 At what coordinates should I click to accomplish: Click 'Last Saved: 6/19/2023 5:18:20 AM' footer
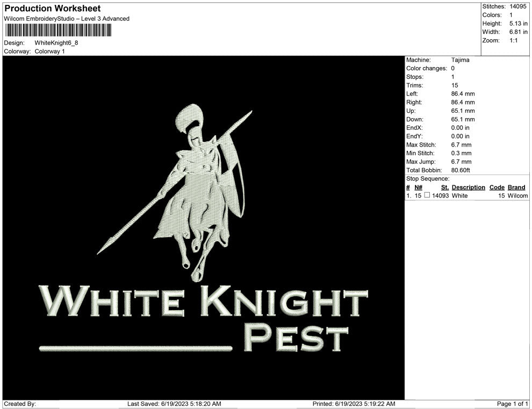(174, 404)
